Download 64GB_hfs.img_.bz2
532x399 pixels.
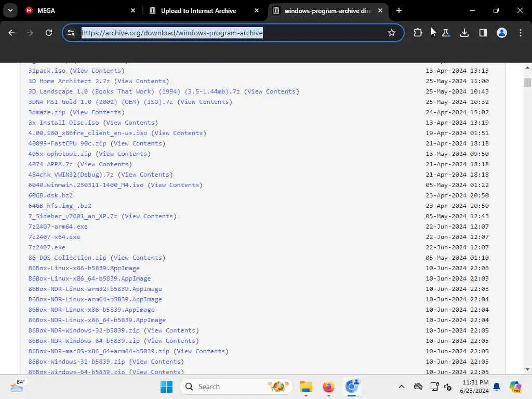pyautogui.click(x=60, y=206)
